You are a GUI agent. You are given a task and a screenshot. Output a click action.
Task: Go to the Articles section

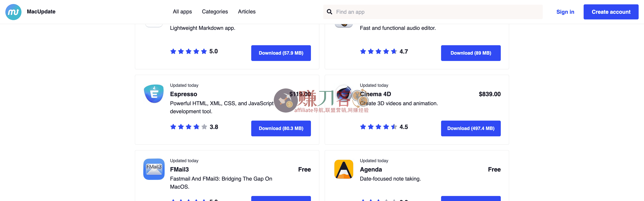[247, 12]
